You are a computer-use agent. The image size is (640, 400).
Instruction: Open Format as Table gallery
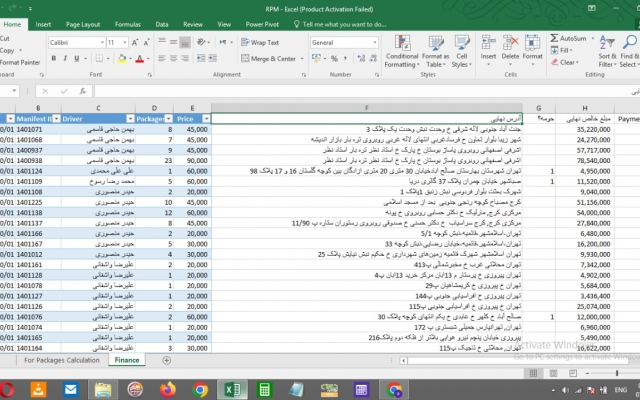tap(436, 51)
